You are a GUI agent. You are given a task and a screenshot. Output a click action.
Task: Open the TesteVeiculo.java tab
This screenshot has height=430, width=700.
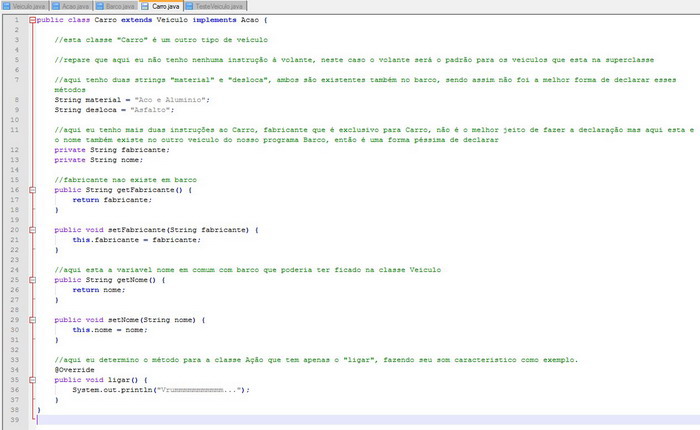219,6
